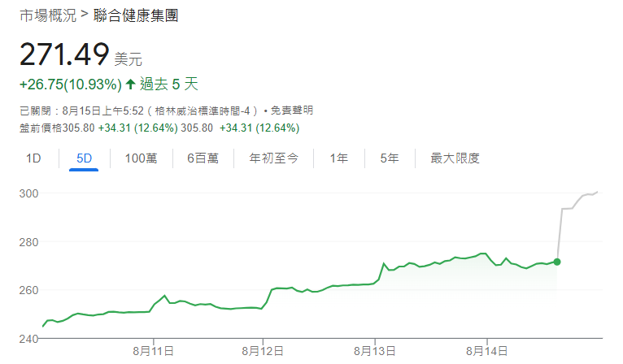Viewport: 623px width, 364px height.
Task: Open the 免責聲明 disclaimer link
Action: [x=292, y=110]
